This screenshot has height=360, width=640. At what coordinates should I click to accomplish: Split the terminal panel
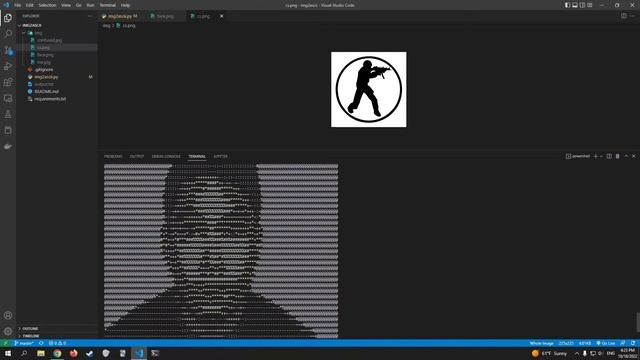(609, 156)
